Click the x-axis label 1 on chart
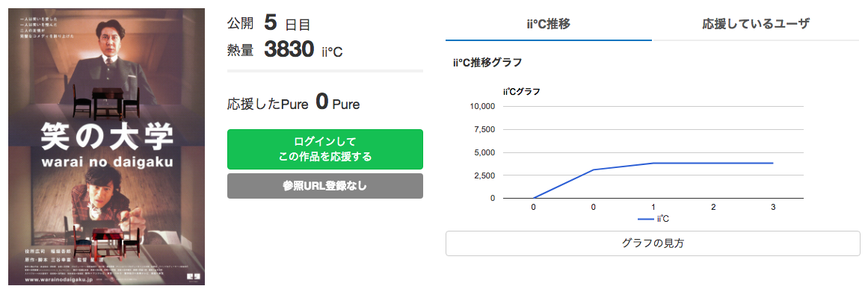 pos(653,207)
